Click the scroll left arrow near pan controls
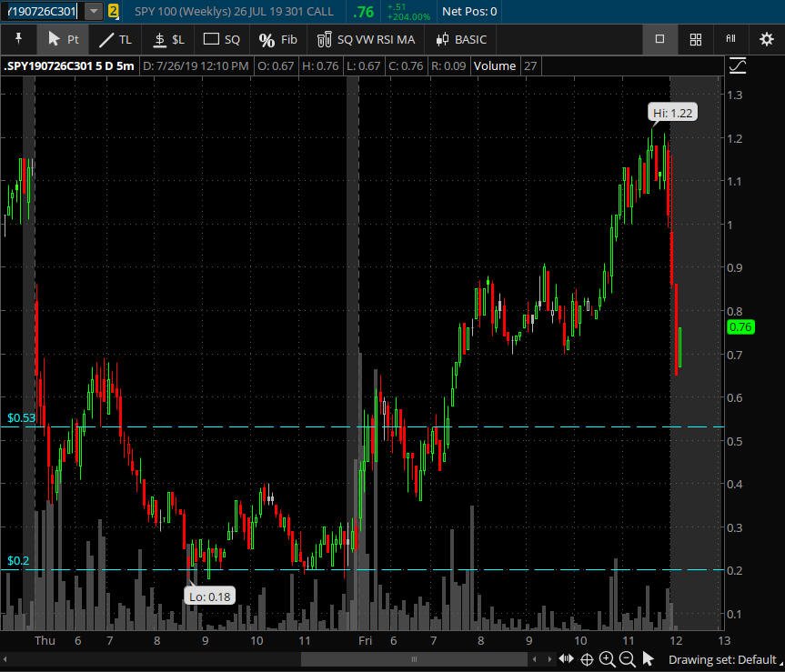Image resolution: width=785 pixels, height=672 pixels. click(x=534, y=659)
